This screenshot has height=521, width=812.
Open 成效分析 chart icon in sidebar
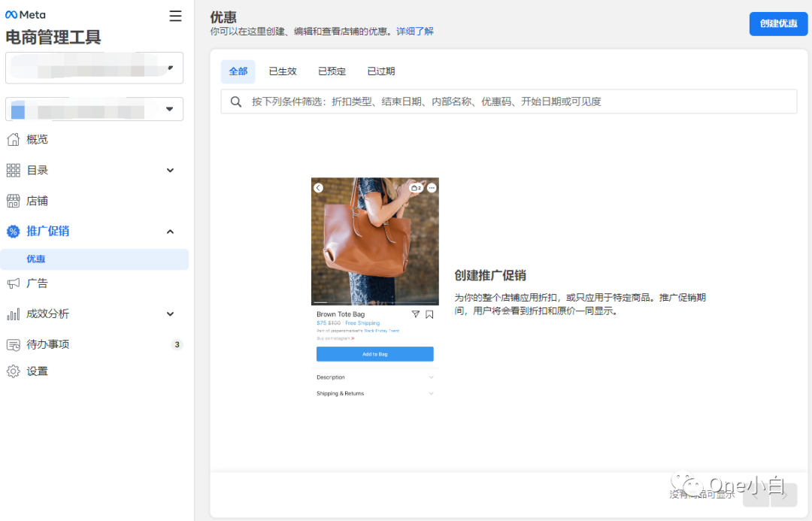click(14, 314)
